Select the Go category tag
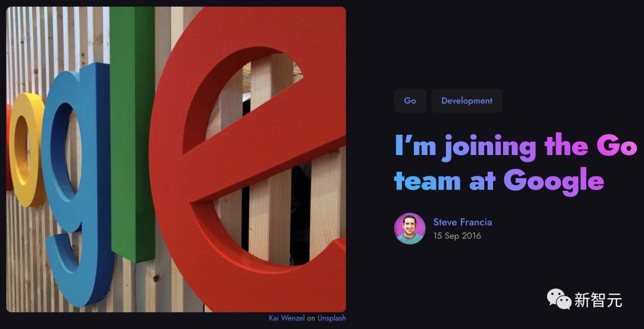The height and width of the screenshot is (329, 644). [x=410, y=101]
